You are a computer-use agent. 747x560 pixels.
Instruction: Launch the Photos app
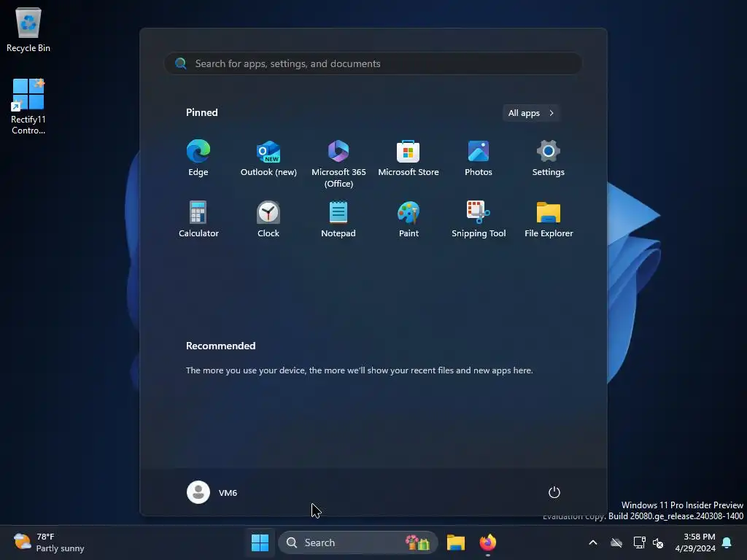pyautogui.click(x=479, y=158)
